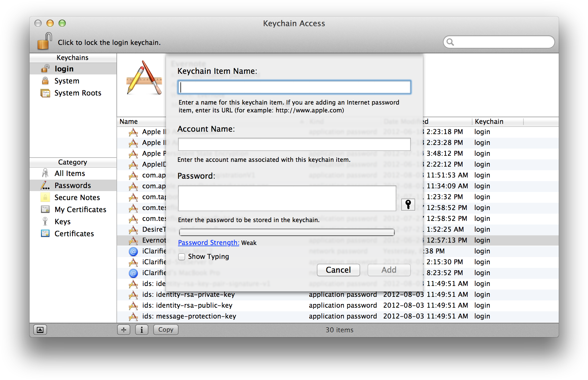Click magnifying glass in search field

(x=450, y=42)
